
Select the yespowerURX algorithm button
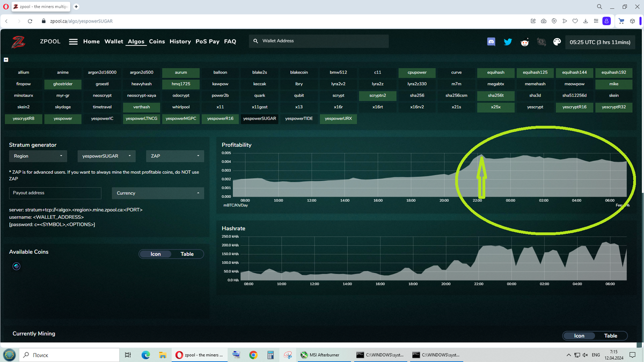pos(338,119)
